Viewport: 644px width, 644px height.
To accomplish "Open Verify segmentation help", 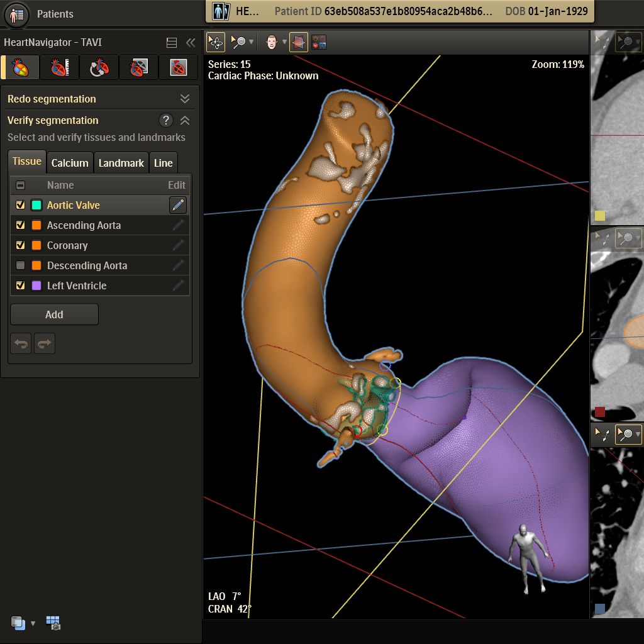I will point(166,120).
